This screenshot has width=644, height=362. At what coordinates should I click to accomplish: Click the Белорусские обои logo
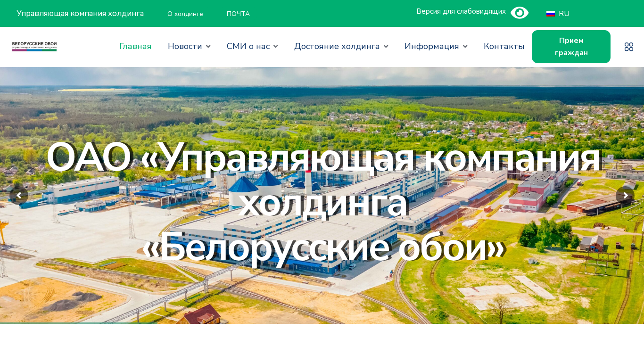(34, 46)
